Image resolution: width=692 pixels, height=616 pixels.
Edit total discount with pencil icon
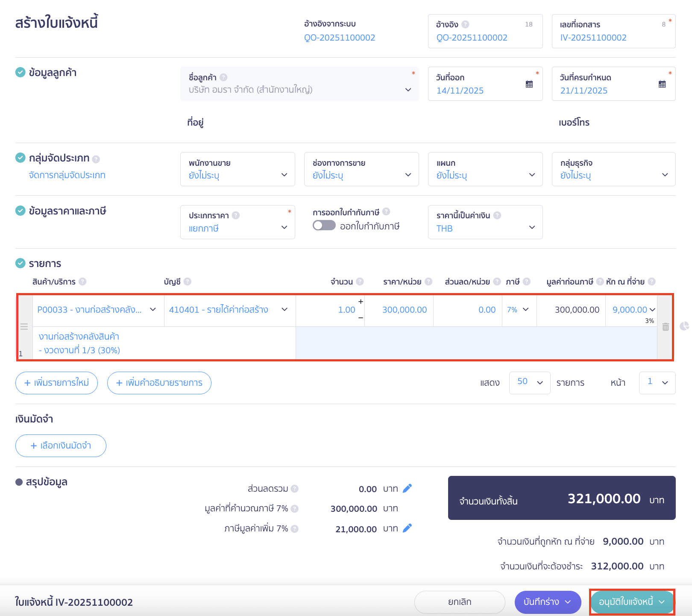coord(407,488)
